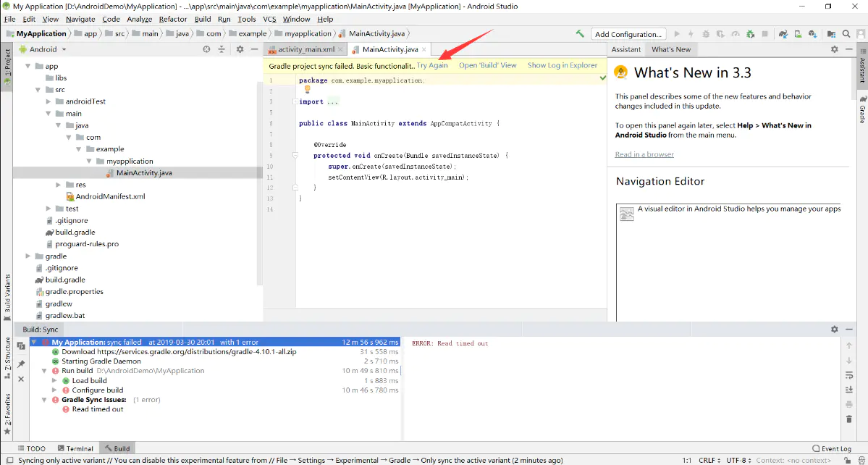The height and width of the screenshot is (465, 868).
Task: Click the user avatar icon in toolbar
Action: 861,34
